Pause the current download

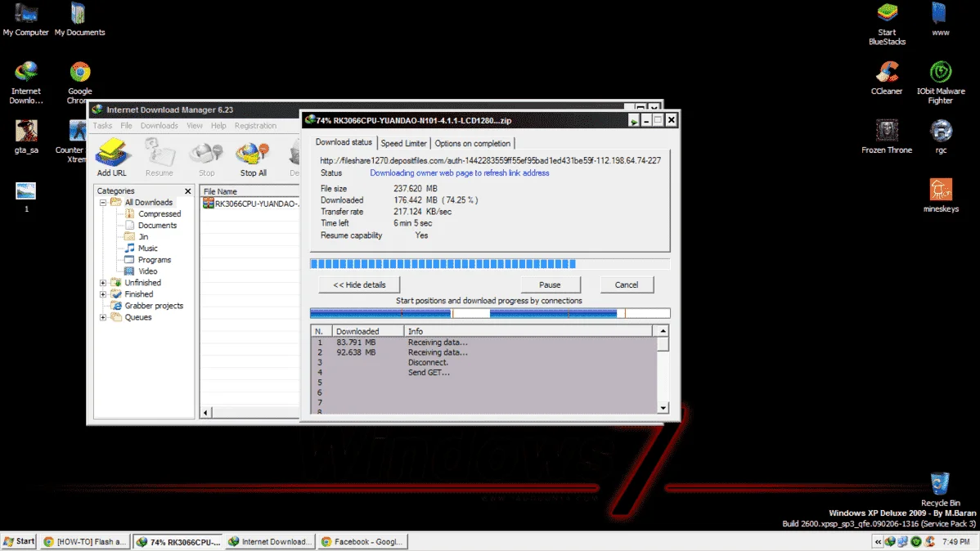550,284
